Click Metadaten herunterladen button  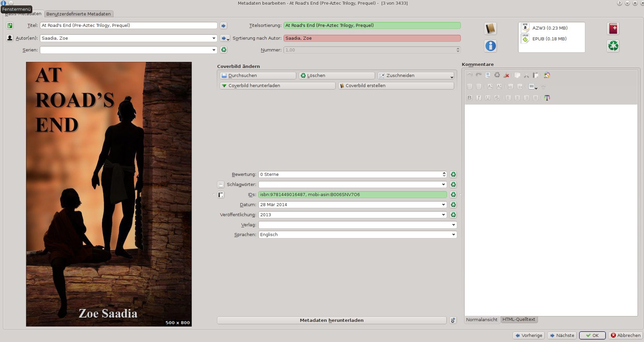click(332, 320)
